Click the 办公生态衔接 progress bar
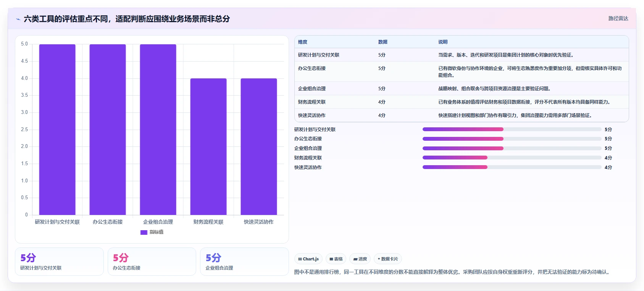This screenshot has width=644, height=291. click(x=512, y=139)
